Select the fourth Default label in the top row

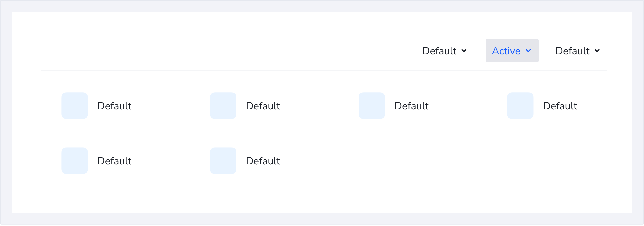560,106
